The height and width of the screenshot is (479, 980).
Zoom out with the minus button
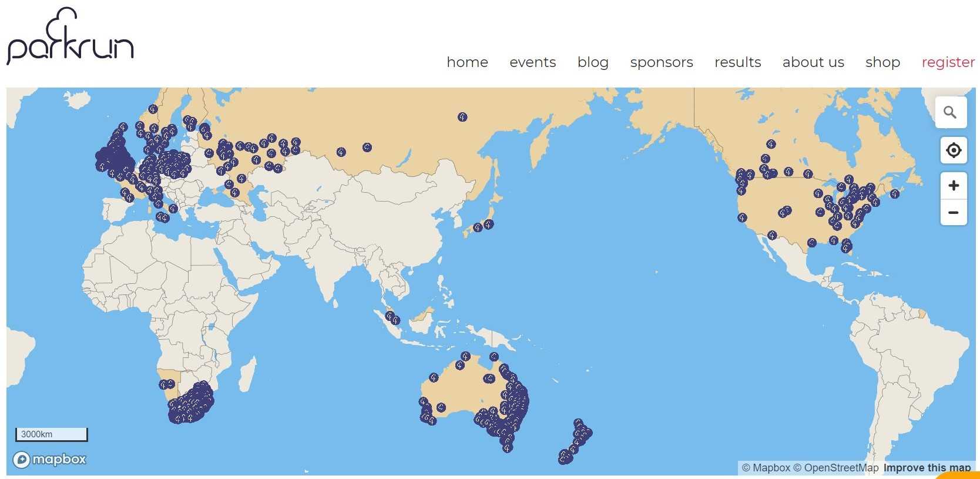point(953,212)
